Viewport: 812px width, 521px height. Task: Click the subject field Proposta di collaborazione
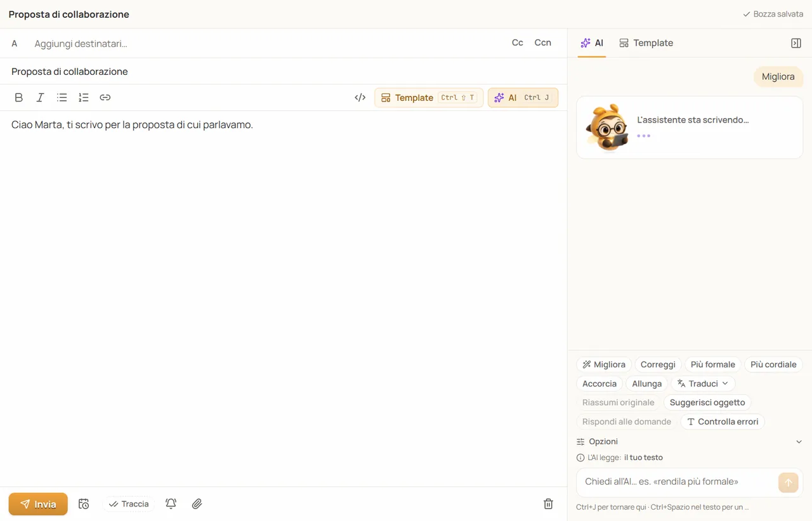pyautogui.click(x=284, y=72)
